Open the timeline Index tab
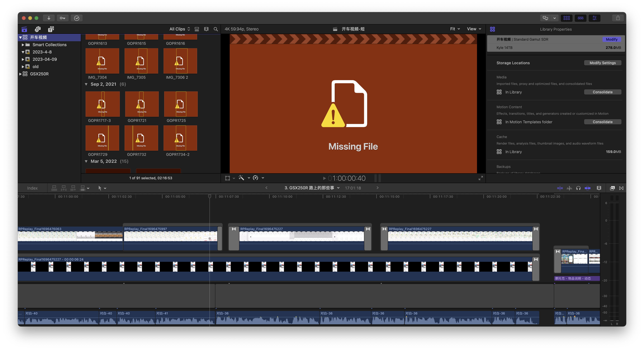 (x=32, y=188)
